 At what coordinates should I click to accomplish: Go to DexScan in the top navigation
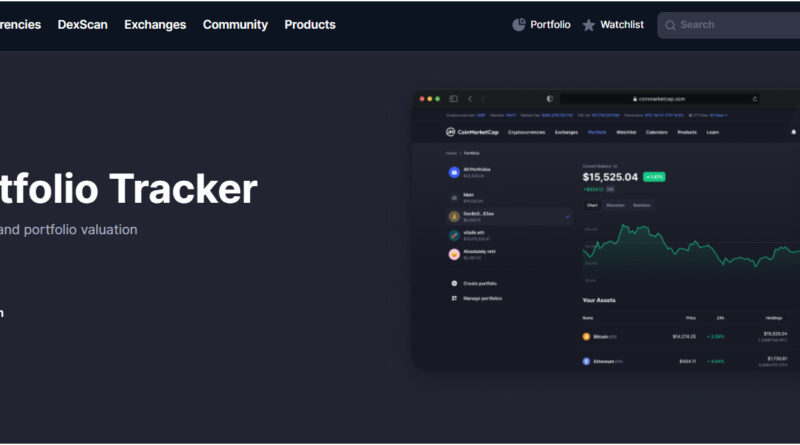[82, 25]
